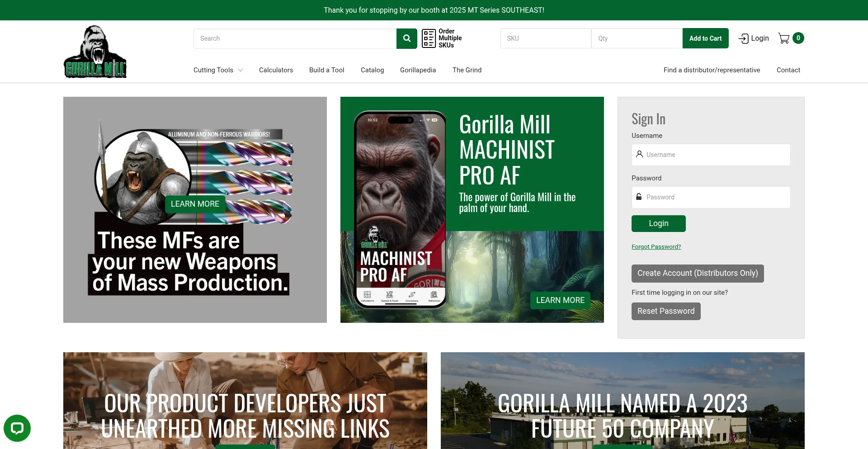Open the Calculators page

pyautogui.click(x=276, y=70)
